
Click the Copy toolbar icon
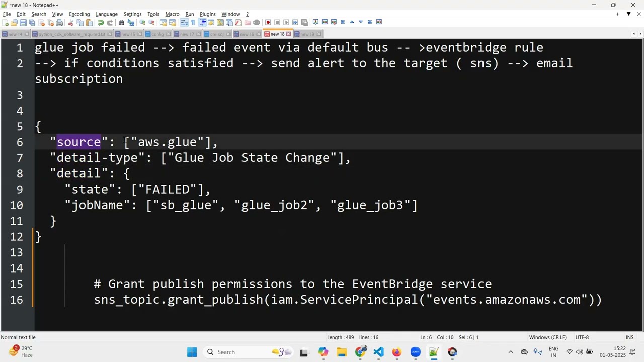pos(80,23)
